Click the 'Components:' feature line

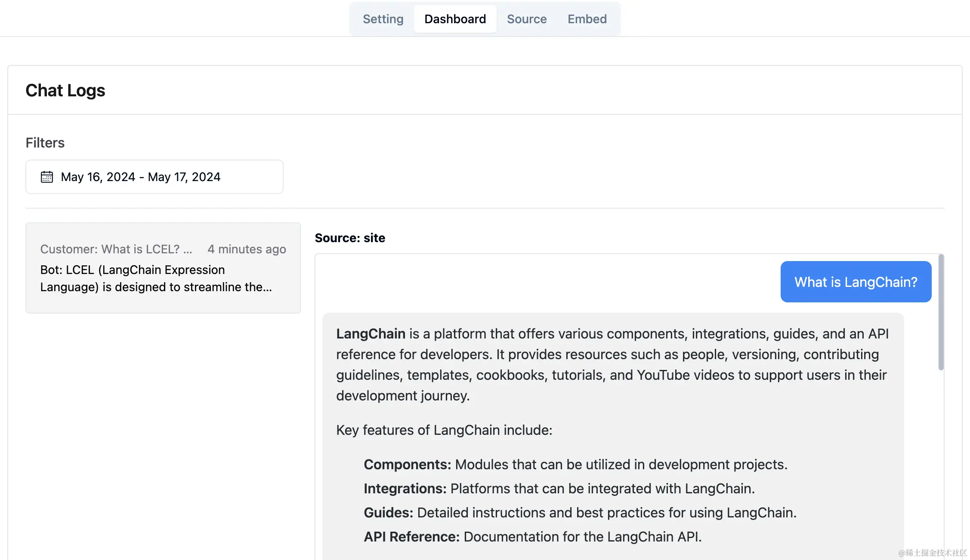[x=575, y=465]
